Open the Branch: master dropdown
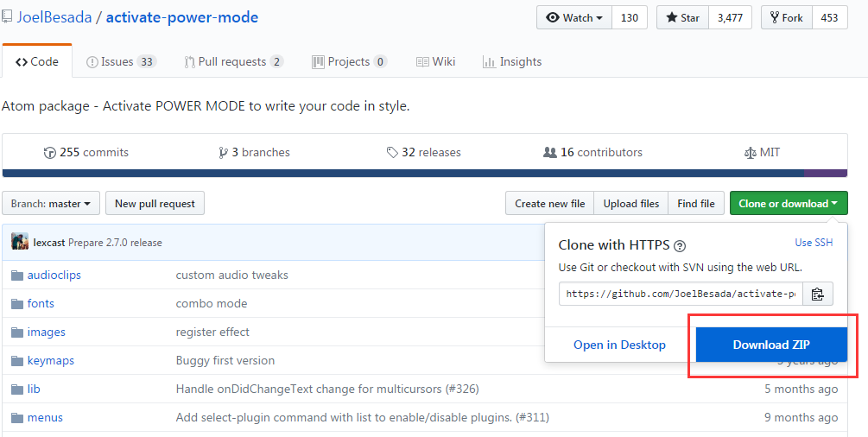The width and height of the screenshot is (868, 437). tap(51, 203)
